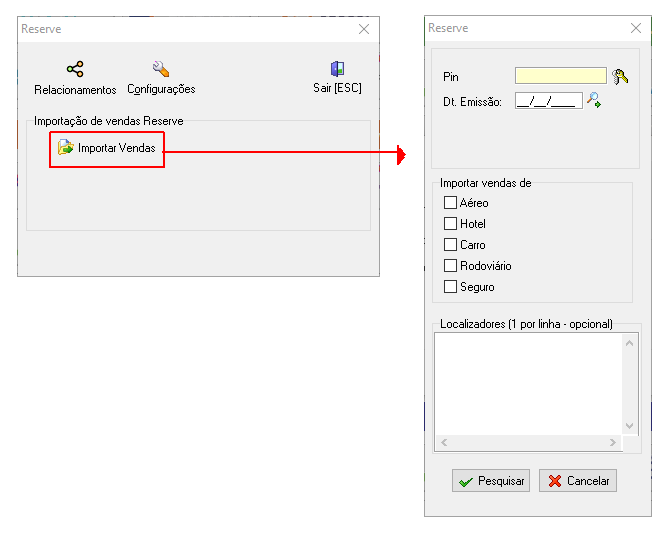Close the left Reserve window
Image resolution: width=670 pixels, height=534 pixels.
click(x=364, y=29)
